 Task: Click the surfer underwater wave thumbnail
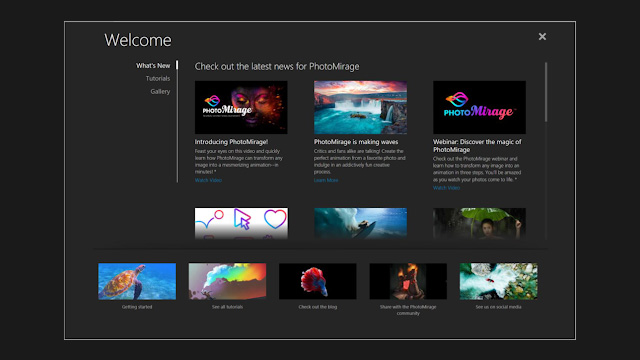point(360,223)
